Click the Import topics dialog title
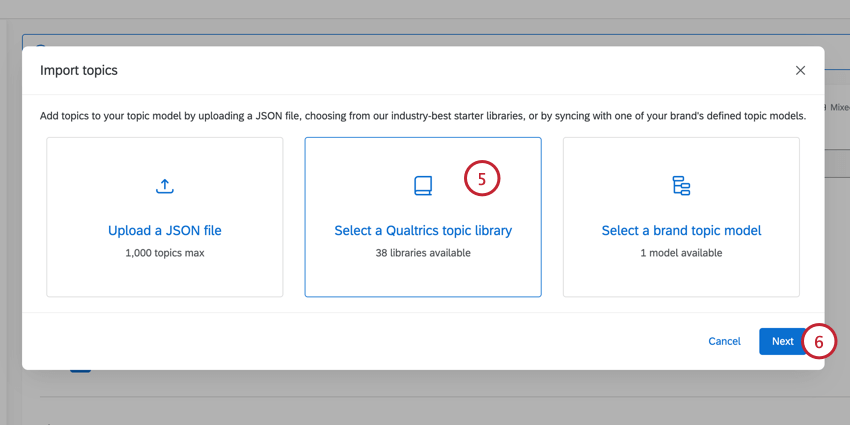Viewport: 850px width, 425px height. coord(79,71)
